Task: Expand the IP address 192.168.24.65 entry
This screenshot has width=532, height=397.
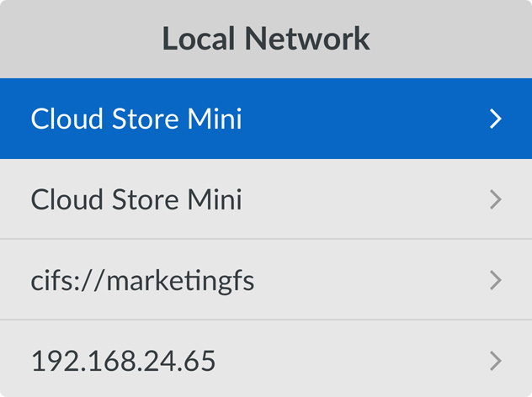Action: pos(496,361)
